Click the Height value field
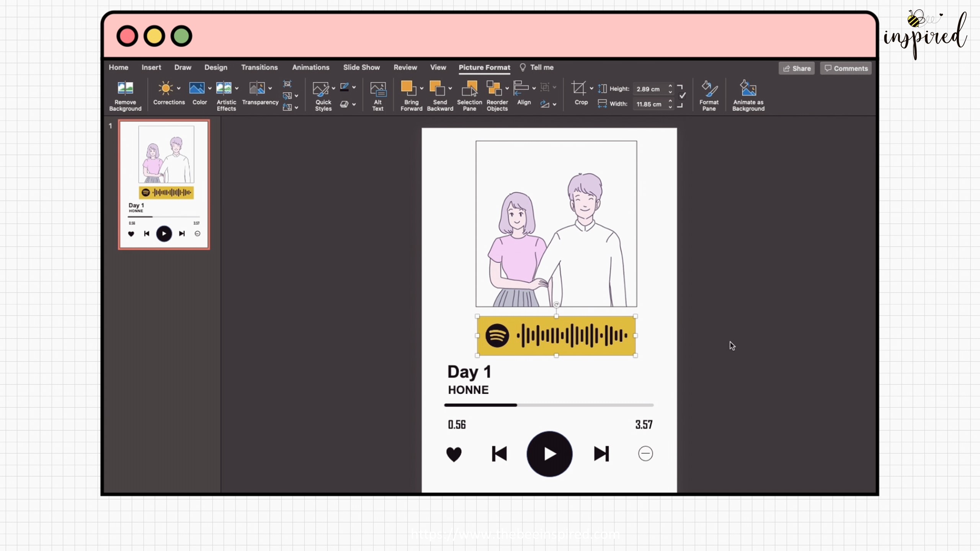Screen dimensions: 980x551 649,89
